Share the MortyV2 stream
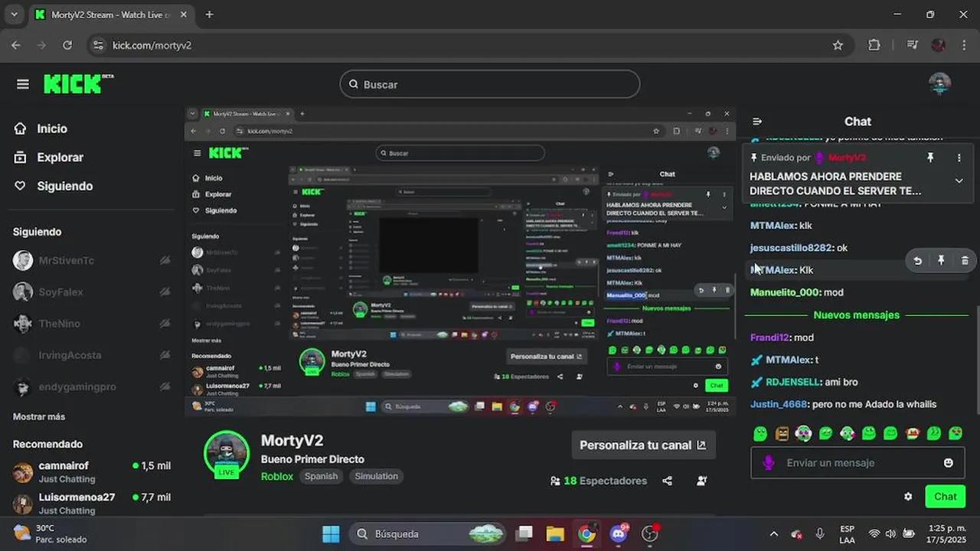 668,481
